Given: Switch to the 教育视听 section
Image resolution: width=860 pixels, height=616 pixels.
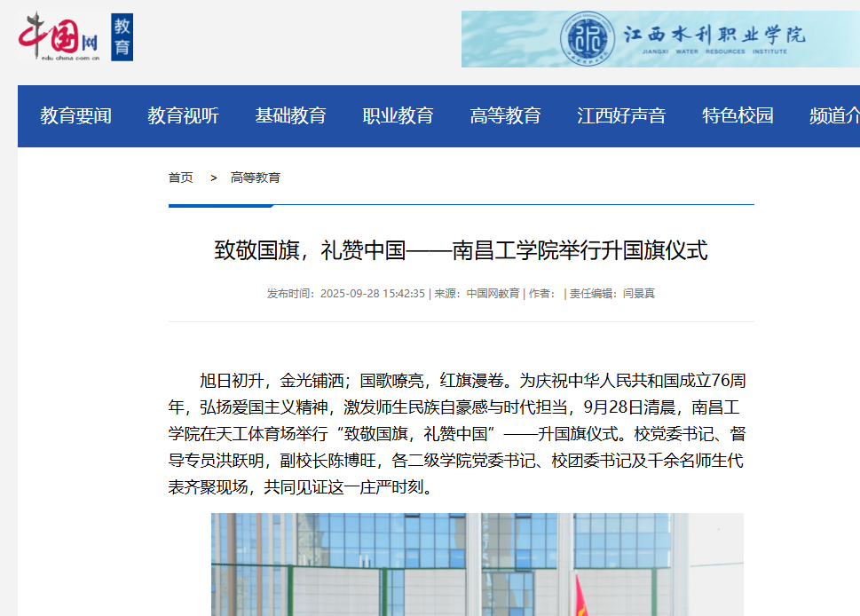Looking at the screenshot, I should (x=183, y=115).
